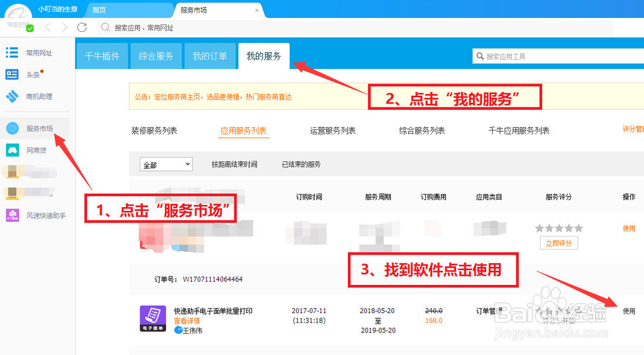Image resolution: width=644 pixels, height=355 pixels.
Task: Click the 搜索应用、常用网址 address field
Action: [x=355, y=28]
